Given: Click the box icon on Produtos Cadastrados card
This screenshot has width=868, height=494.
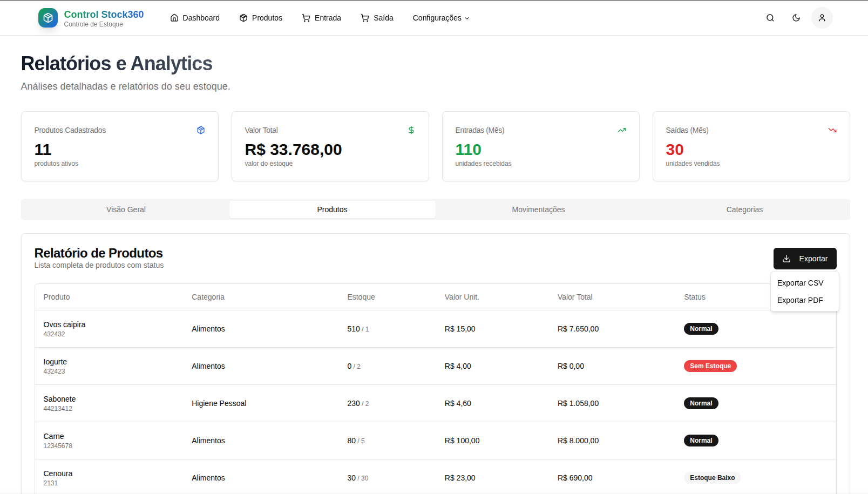Looking at the screenshot, I should click(201, 130).
